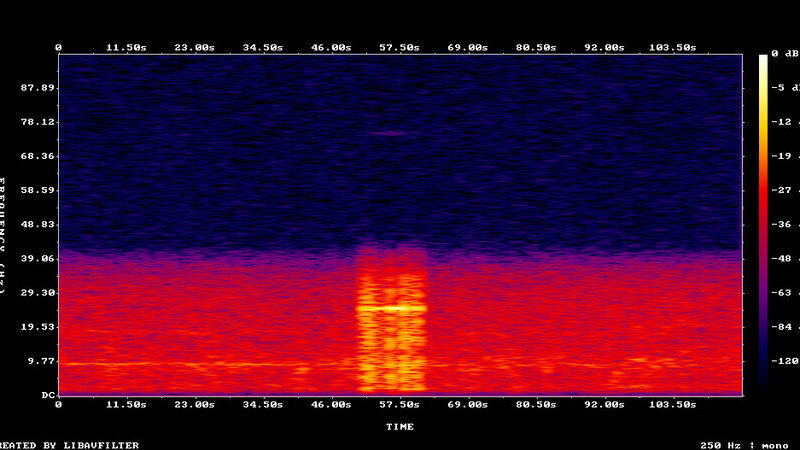Click the 9.77 frequency axis label
Viewport: 800px width, 450px height.
pos(40,361)
